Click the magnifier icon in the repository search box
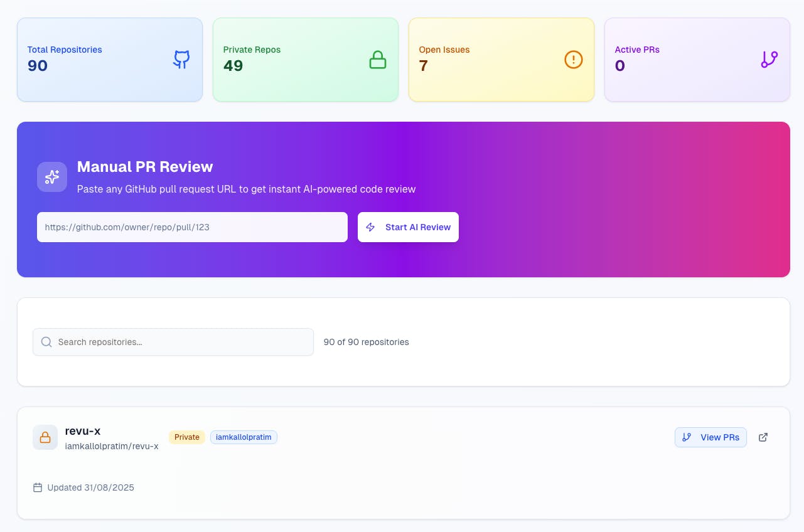The width and height of the screenshot is (804, 532). pos(46,342)
